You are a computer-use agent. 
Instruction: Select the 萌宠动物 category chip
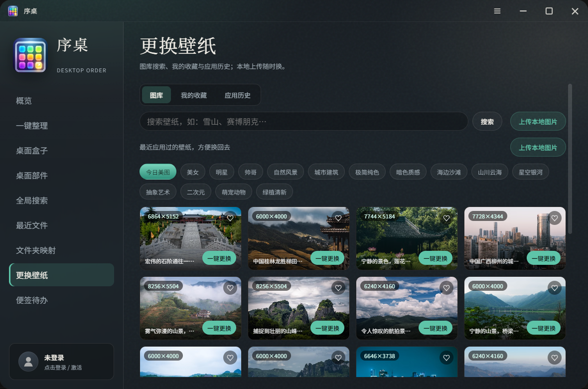[234, 192]
